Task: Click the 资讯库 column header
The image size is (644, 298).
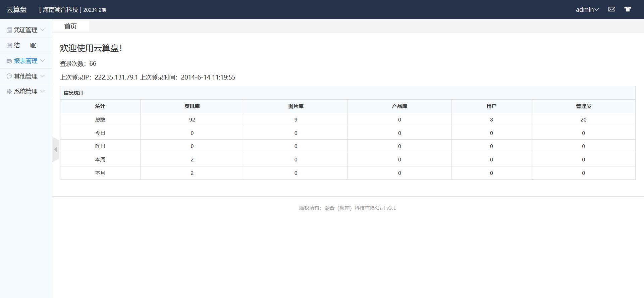Action: coord(192,106)
